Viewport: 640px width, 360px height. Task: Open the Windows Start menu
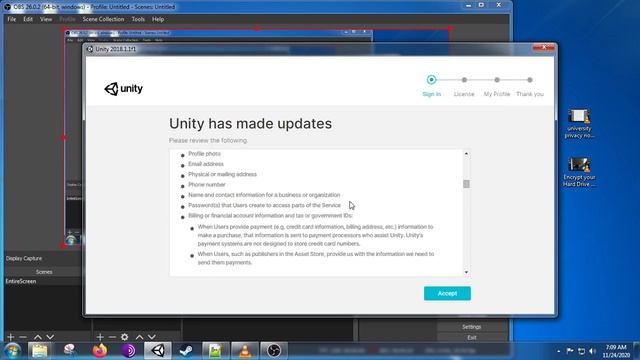click(x=12, y=351)
